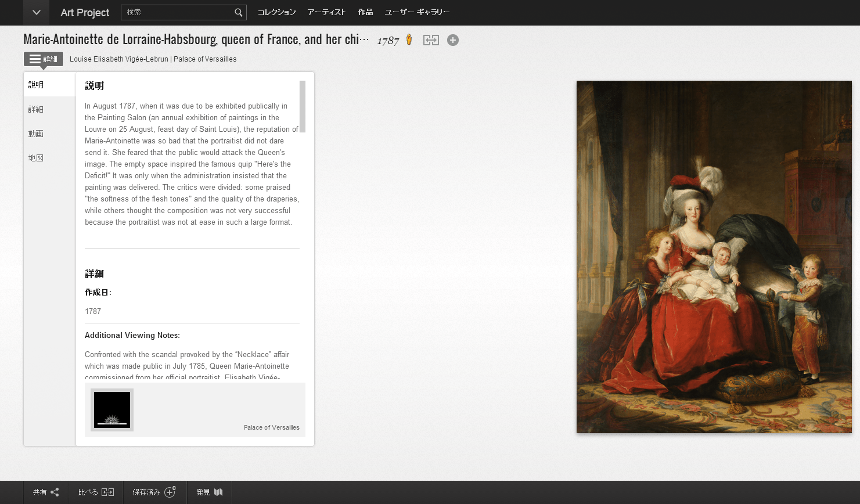This screenshot has width=860, height=504.
Task: Select the 地図 map tab
Action: (x=36, y=158)
